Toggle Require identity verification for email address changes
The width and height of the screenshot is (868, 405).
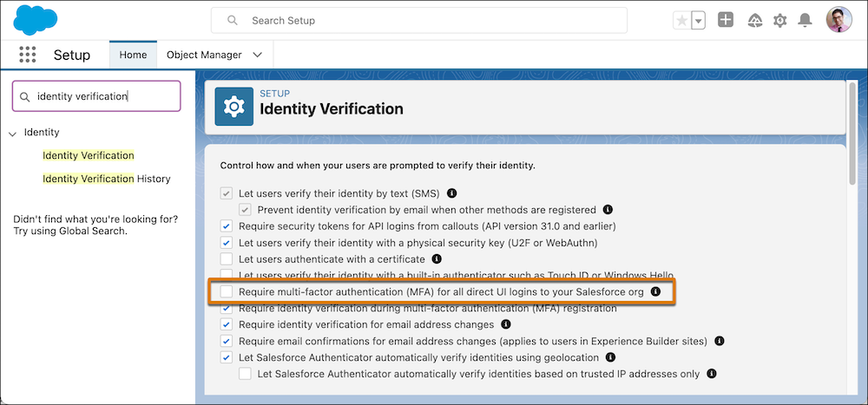click(227, 324)
